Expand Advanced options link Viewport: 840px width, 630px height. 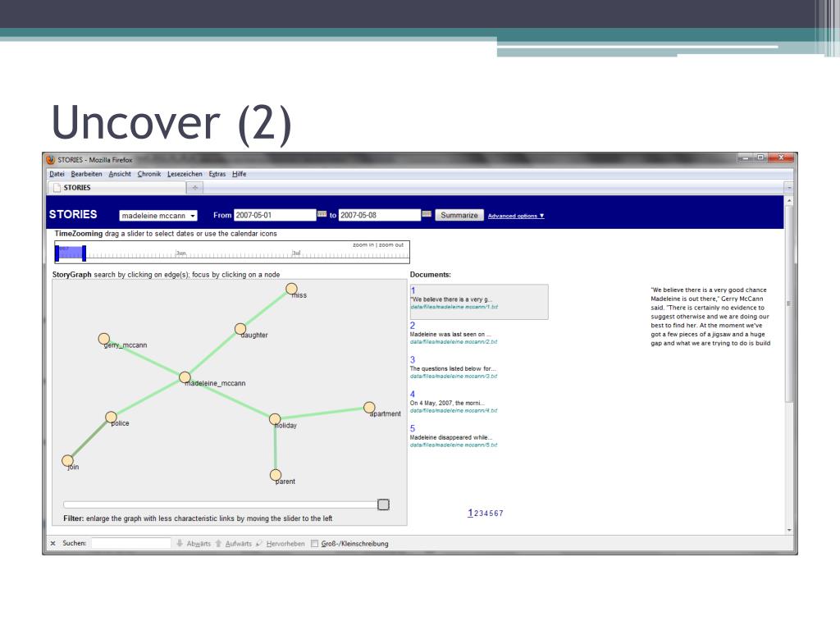(516, 216)
